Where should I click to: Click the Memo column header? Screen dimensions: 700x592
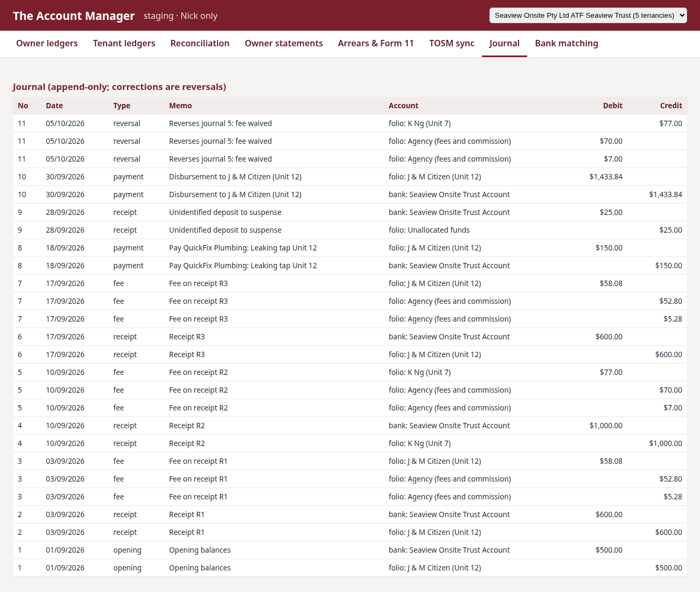point(180,106)
